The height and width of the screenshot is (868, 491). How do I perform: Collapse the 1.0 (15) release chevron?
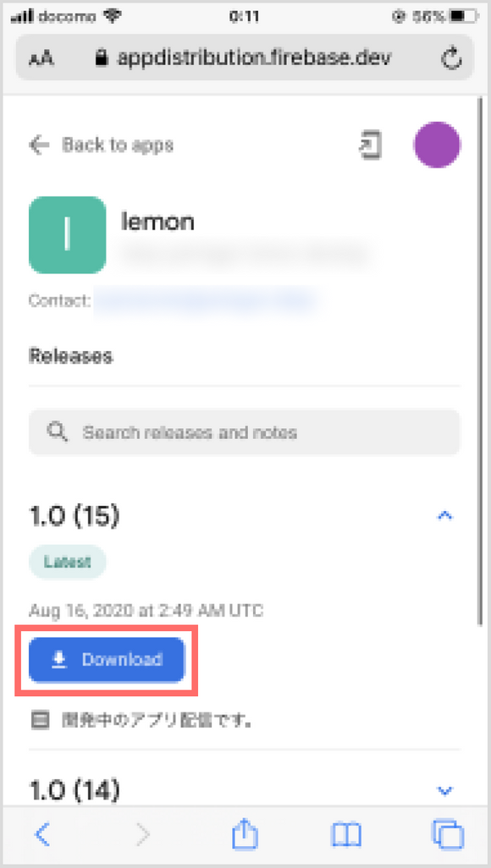tap(445, 515)
